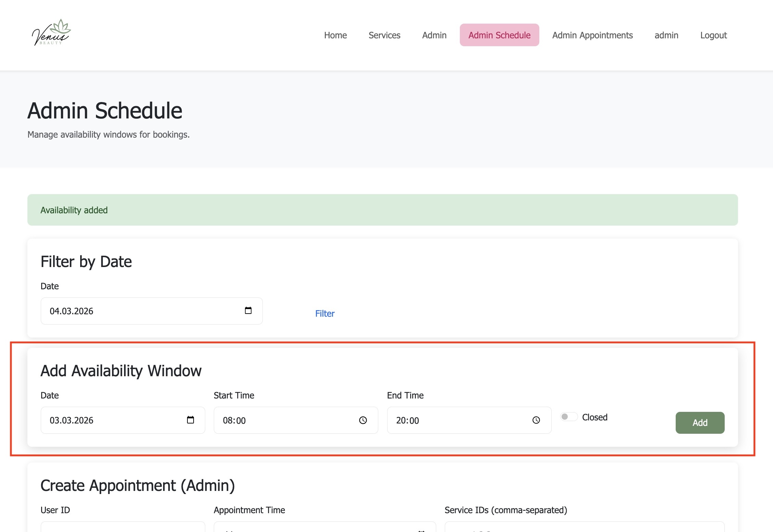773x532 pixels.
Task: Select the Admin Schedule tab
Action: click(x=499, y=35)
